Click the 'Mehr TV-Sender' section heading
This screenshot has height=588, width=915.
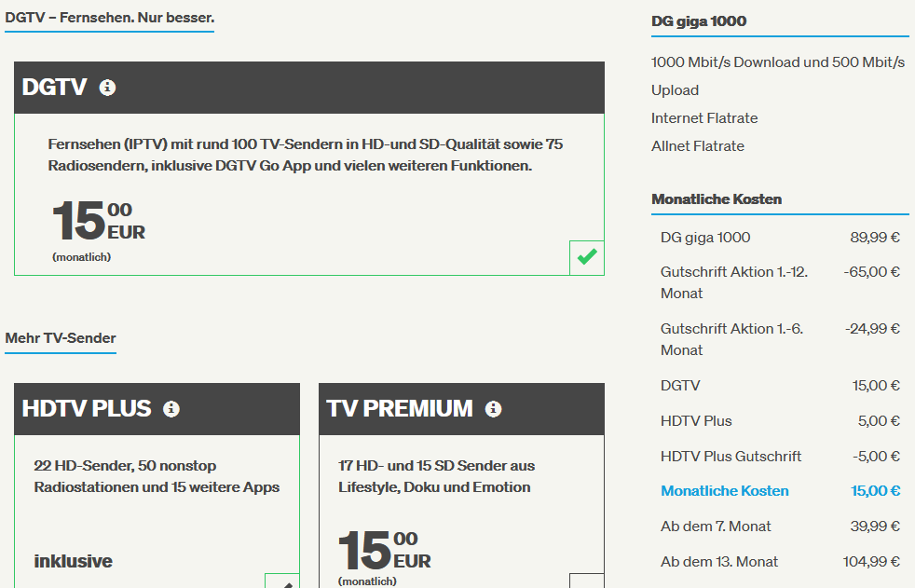61,338
